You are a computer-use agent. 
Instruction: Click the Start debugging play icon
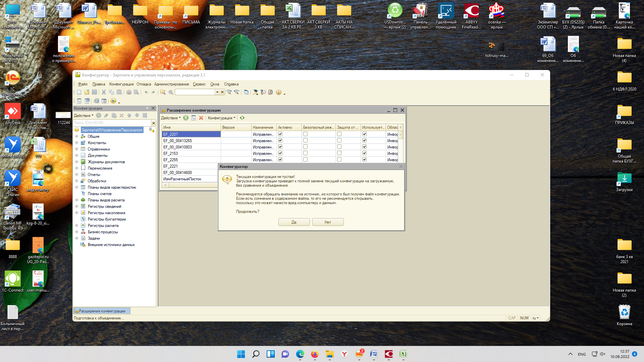click(113, 101)
